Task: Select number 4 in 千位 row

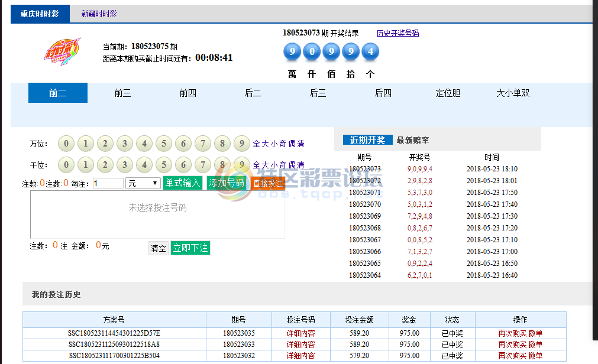Action: [x=144, y=165]
